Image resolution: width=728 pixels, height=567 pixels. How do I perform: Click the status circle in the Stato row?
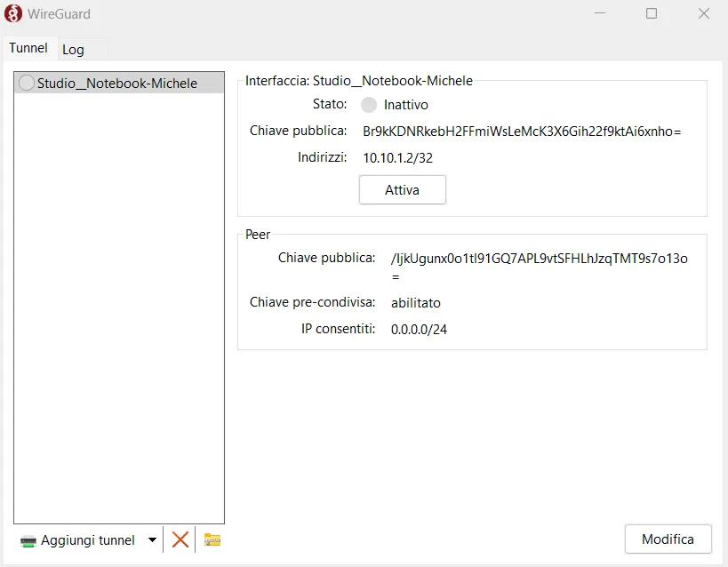[369, 104]
